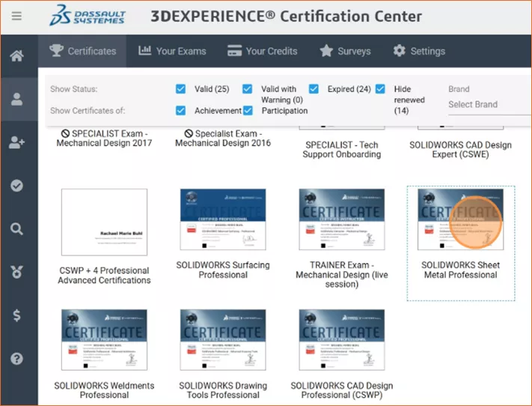Switch to the Your Exams tab
Image resolution: width=532 pixels, height=406 pixels.
(172, 51)
